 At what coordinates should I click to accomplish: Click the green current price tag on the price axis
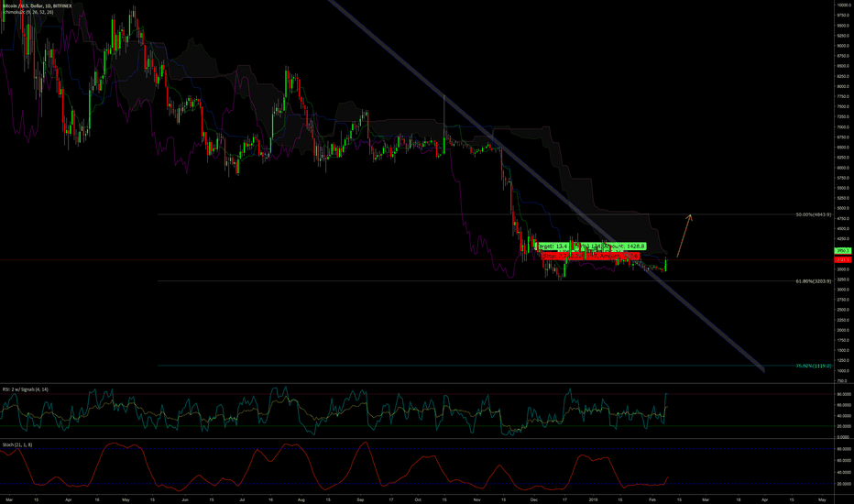tap(843, 251)
